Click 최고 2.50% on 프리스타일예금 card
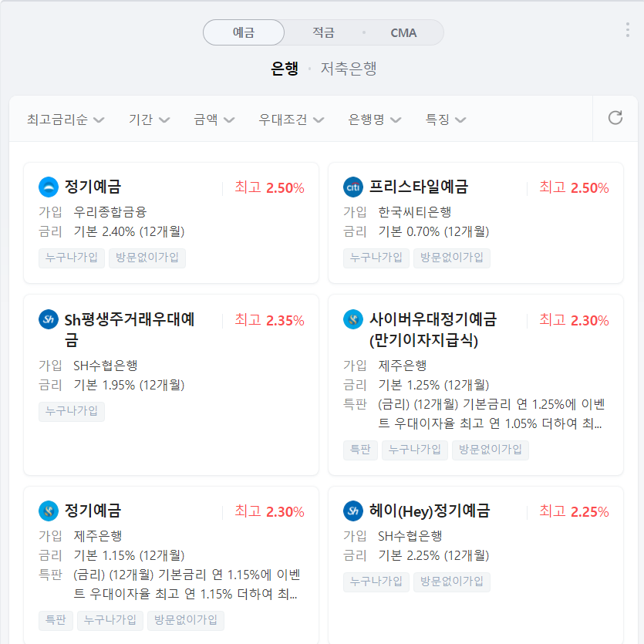Screen dimensions: 644x644 pos(574,187)
